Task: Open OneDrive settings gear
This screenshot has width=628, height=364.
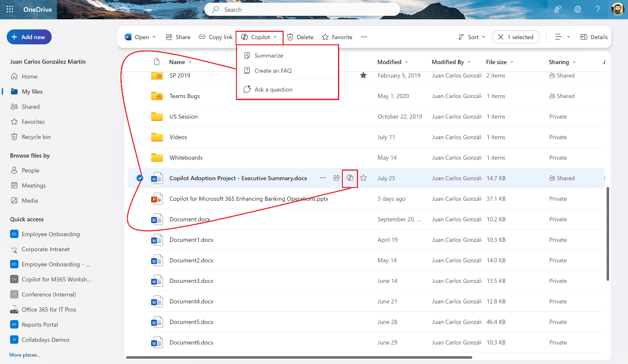Action: 577,9
